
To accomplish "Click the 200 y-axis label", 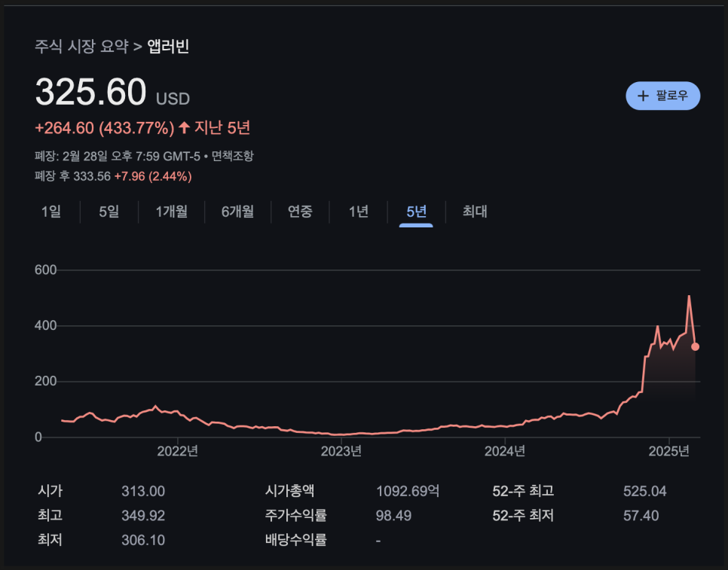I will (45, 381).
